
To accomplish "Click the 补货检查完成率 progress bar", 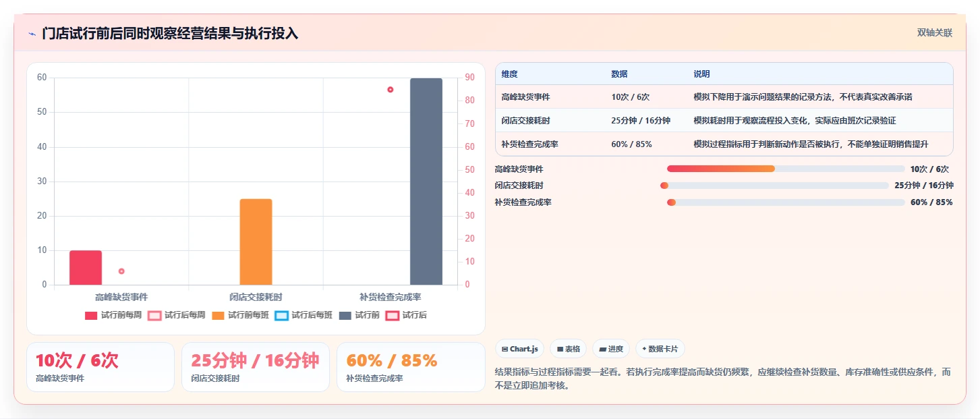I will click(786, 202).
